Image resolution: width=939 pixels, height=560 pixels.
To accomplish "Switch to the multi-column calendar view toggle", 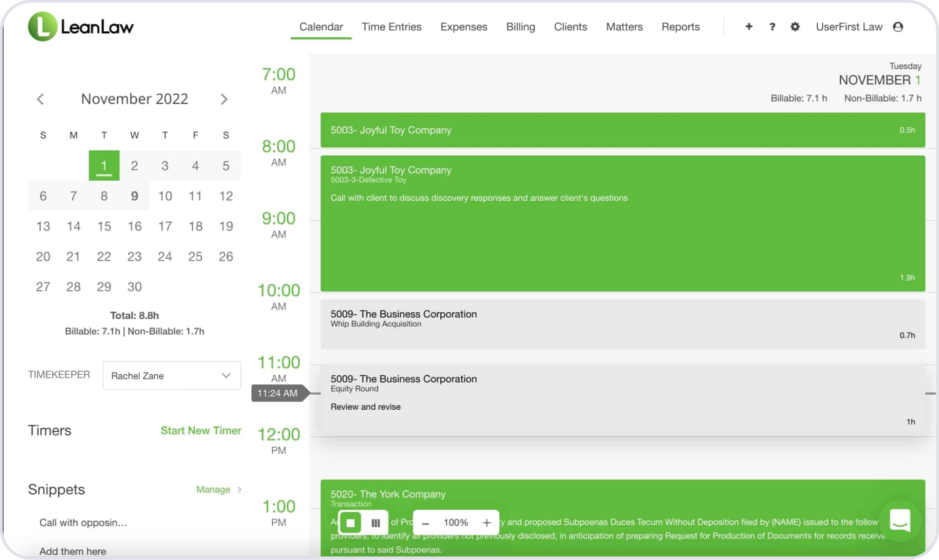I will pyautogui.click(x=376, y=522).
